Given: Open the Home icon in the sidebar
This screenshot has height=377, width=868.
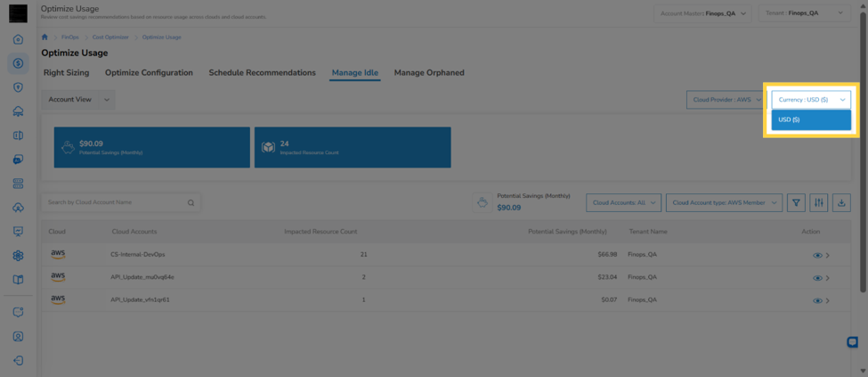Looking at the screenshot, I should 18,39.
